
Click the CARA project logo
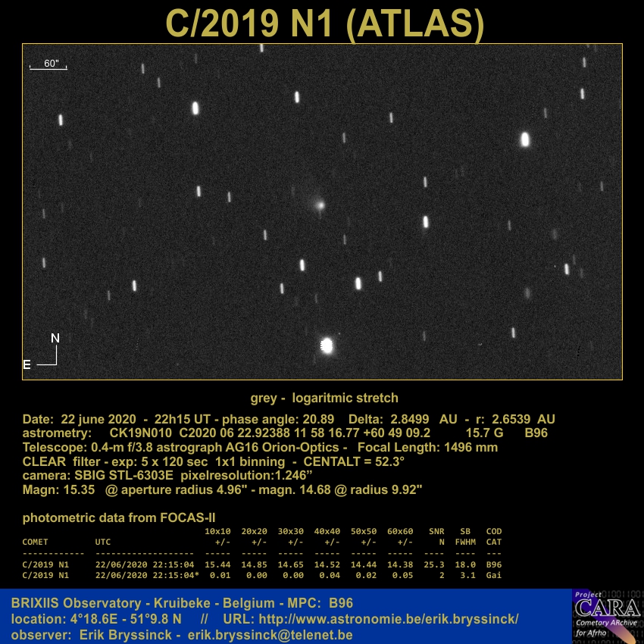pyautogui.click(x=607, y=616)
